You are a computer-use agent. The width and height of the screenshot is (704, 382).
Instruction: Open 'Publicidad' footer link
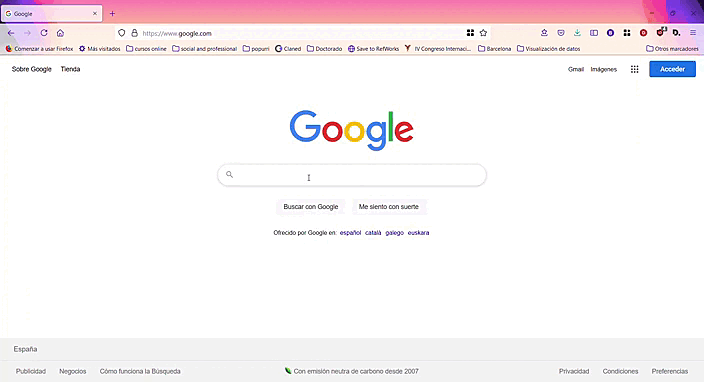pos(31,371)
